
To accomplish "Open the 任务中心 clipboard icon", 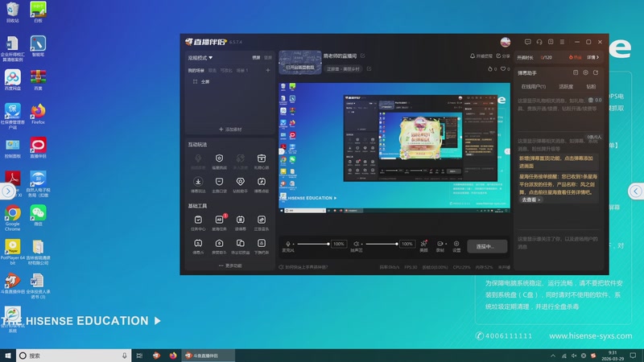I will point(198,220).
